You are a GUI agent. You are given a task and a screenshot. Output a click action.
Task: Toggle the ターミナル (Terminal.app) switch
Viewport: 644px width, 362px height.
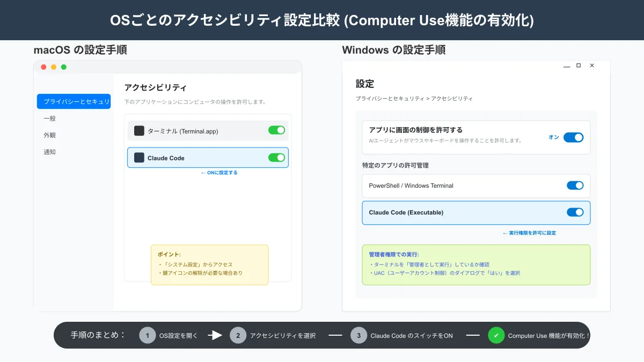(276, 130)
